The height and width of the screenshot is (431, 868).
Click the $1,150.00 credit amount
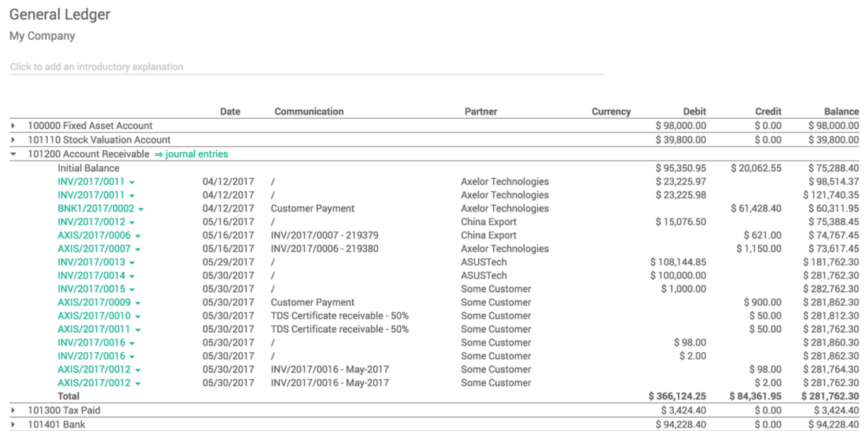(759, 249)
